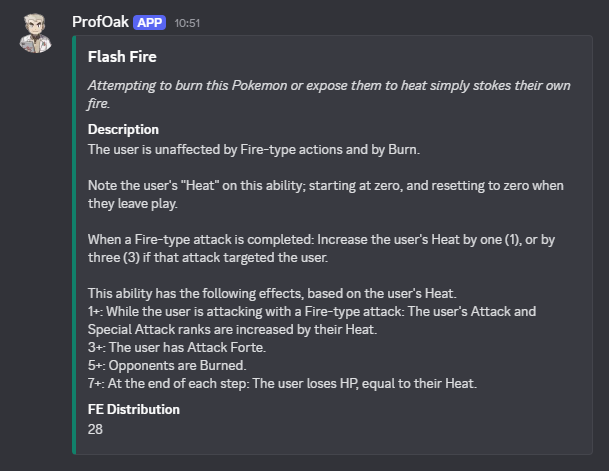609x471 pixels.
Task: Click the Description field heading
Action: [x=123, y=129]
